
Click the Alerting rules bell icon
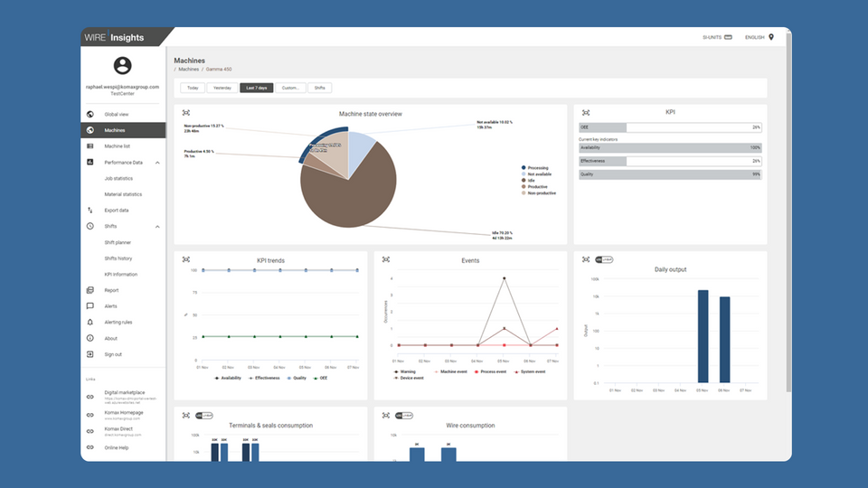point(90,323)
